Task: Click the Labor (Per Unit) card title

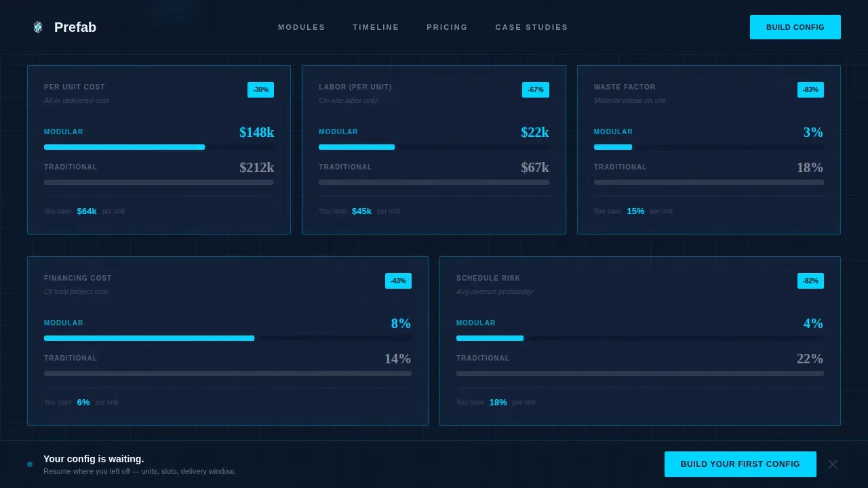Action: pyautogui.click(x=355, y=87)
